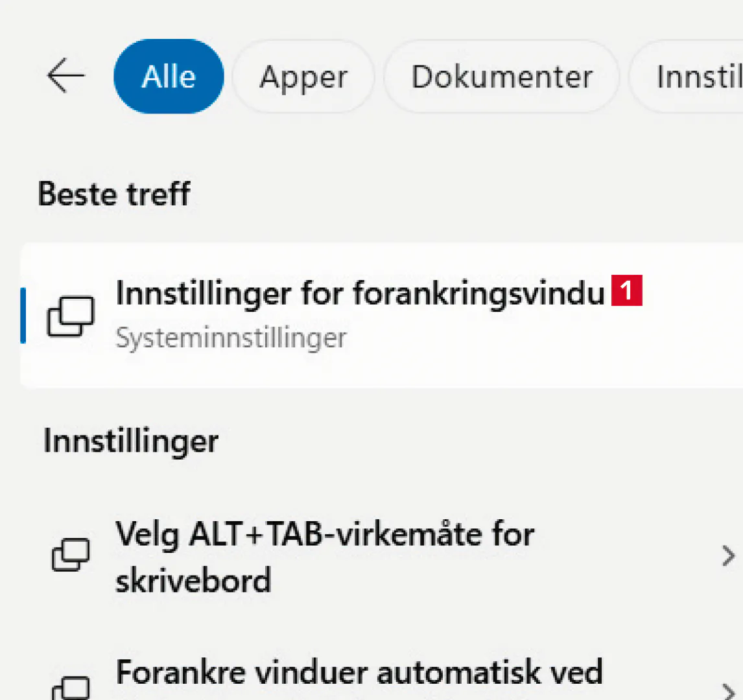The width and height of the screenshot is (743, 700).
Task: Open the Dokumenter filter tab
Action: point(501,77)
